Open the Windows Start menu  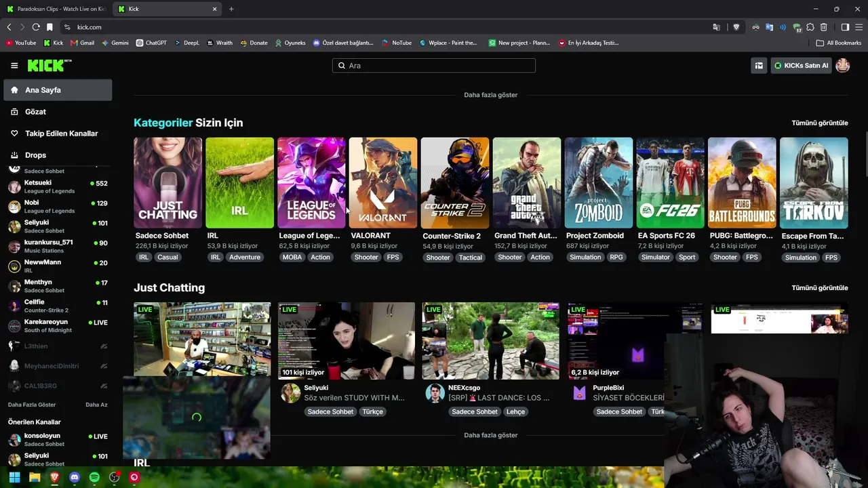pos(14,477)
